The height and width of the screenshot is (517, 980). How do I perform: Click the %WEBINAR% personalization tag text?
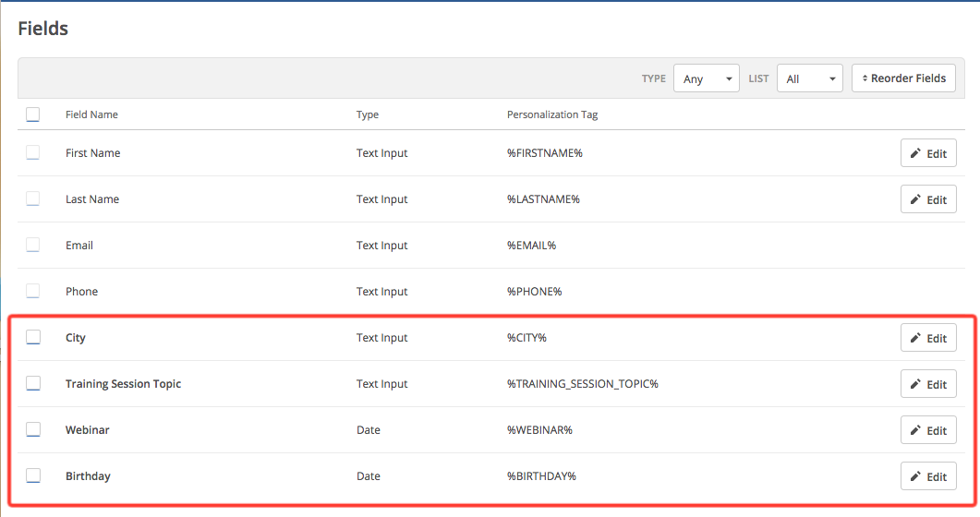(539, 430)
